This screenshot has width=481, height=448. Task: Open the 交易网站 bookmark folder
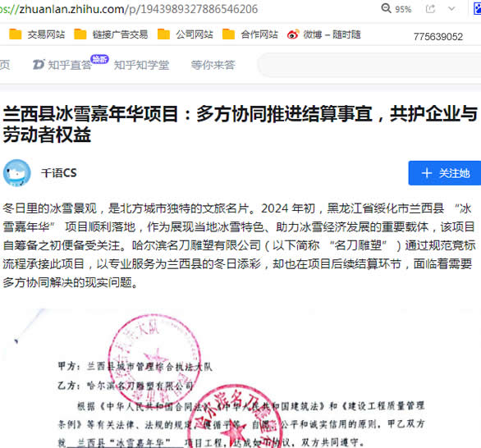37,34
